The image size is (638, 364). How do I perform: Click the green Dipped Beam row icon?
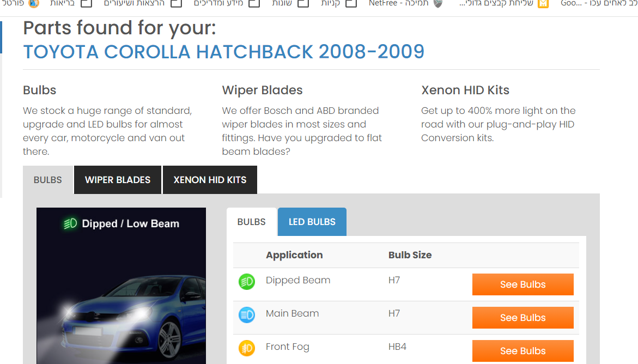pos(247,282)
